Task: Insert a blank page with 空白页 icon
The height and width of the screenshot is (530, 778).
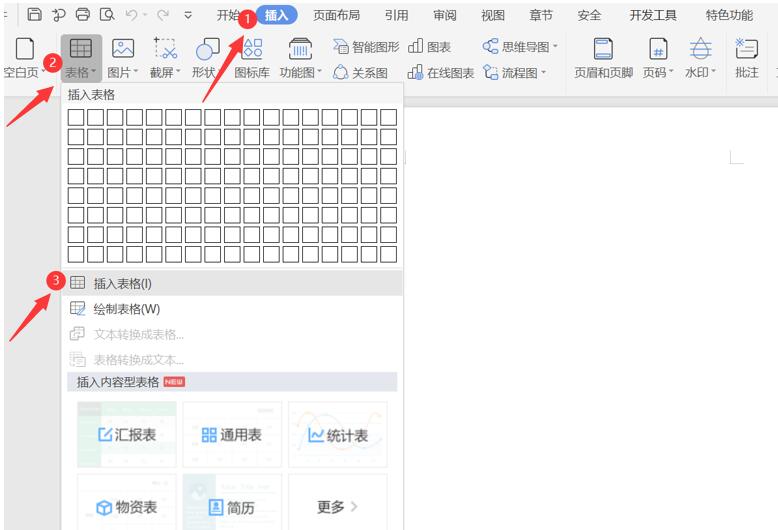Action: pos(25,49)
